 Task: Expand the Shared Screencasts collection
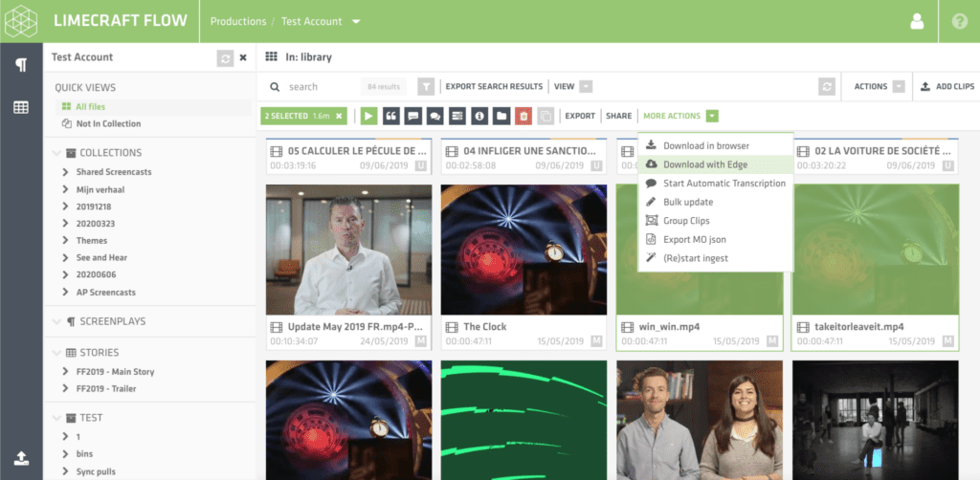(65, 172)
